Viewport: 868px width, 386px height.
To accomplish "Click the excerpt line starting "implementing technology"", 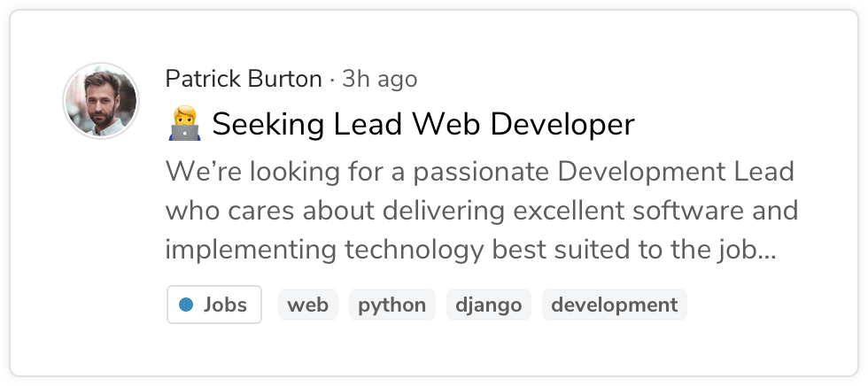I will [471, 250].
